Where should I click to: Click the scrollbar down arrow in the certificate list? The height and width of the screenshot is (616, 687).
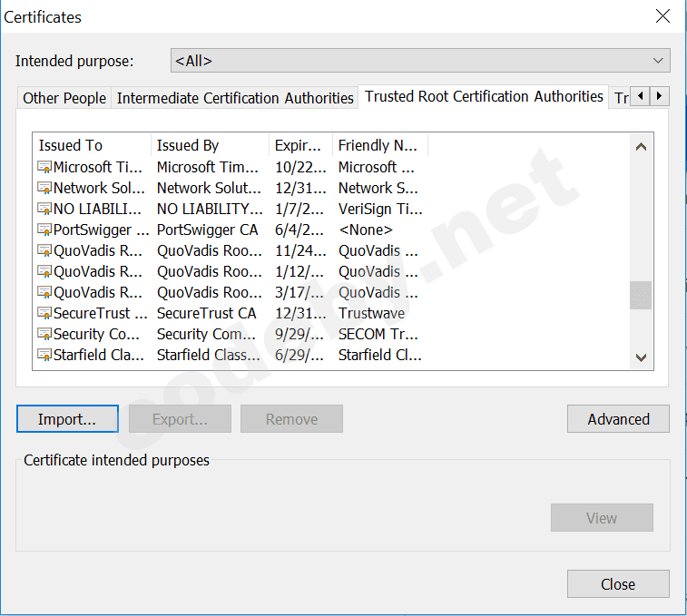pos(641,357)
